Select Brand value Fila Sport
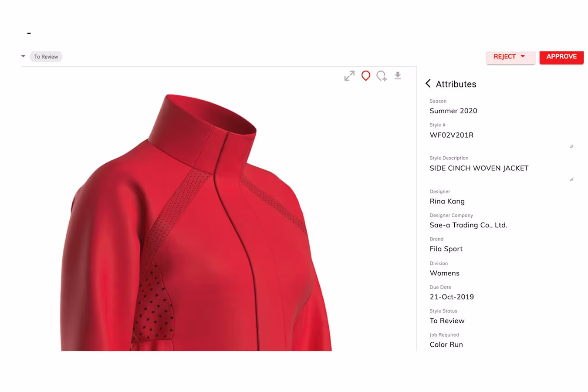The height and width of the screenshot is (392, 588). tap(446, 249)
